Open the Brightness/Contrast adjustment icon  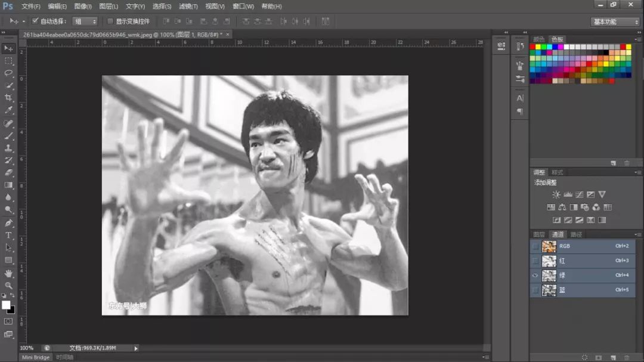556,194
